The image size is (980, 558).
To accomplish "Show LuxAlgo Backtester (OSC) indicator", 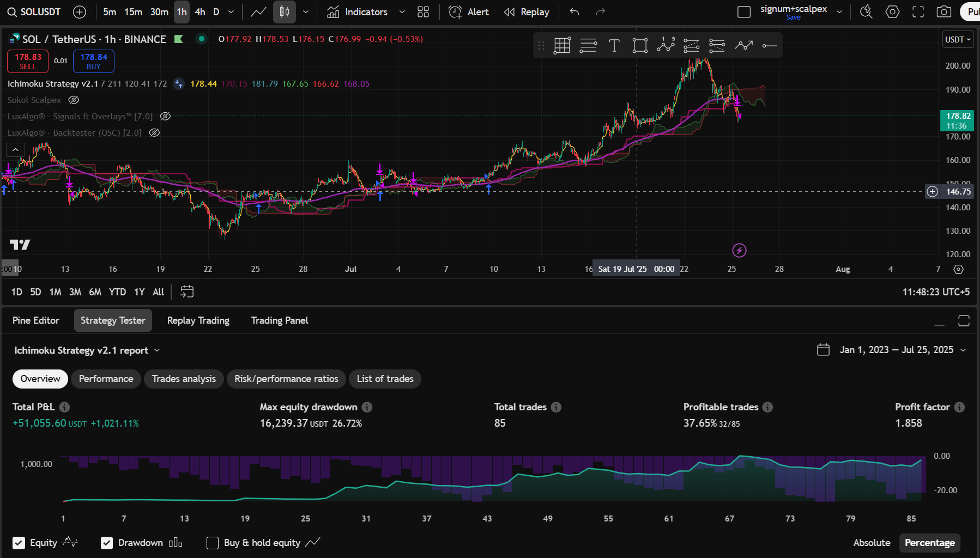I will point(154,133).
